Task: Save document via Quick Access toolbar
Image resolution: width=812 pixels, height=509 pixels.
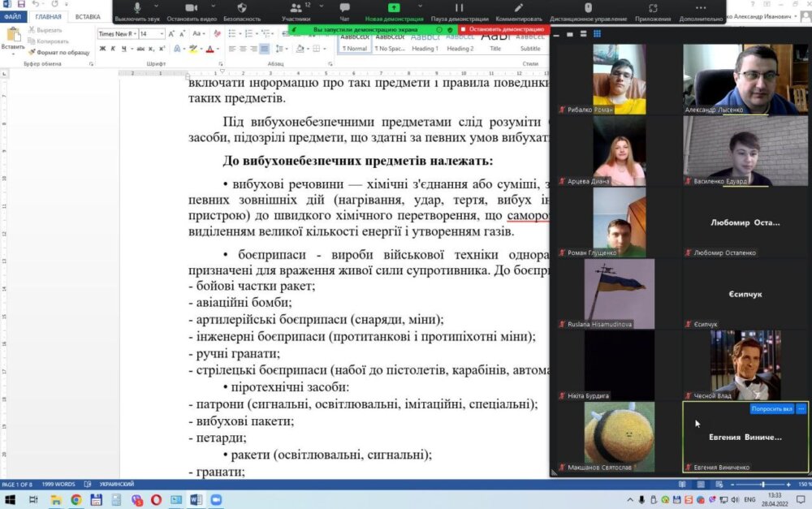Action: [x=21, y=4]
